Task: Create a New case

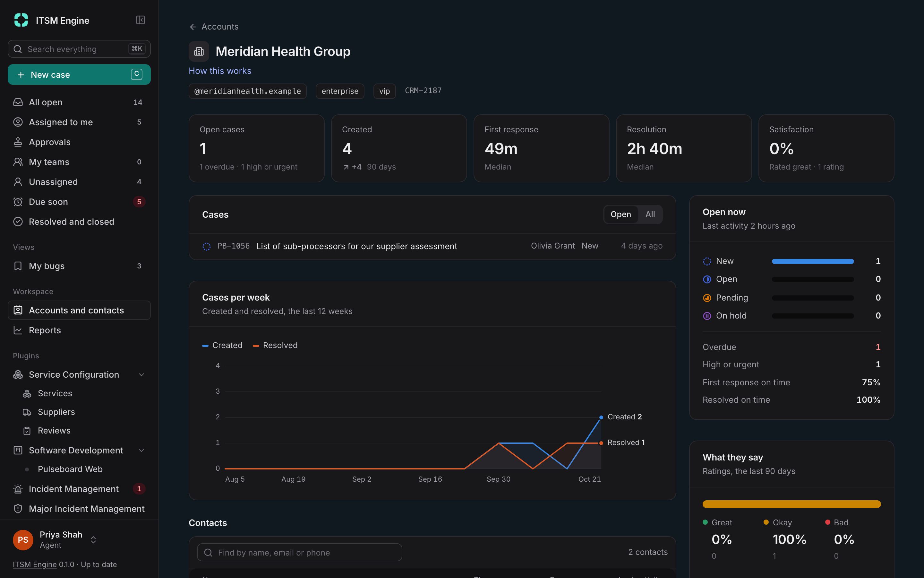Action: [79, 74]
